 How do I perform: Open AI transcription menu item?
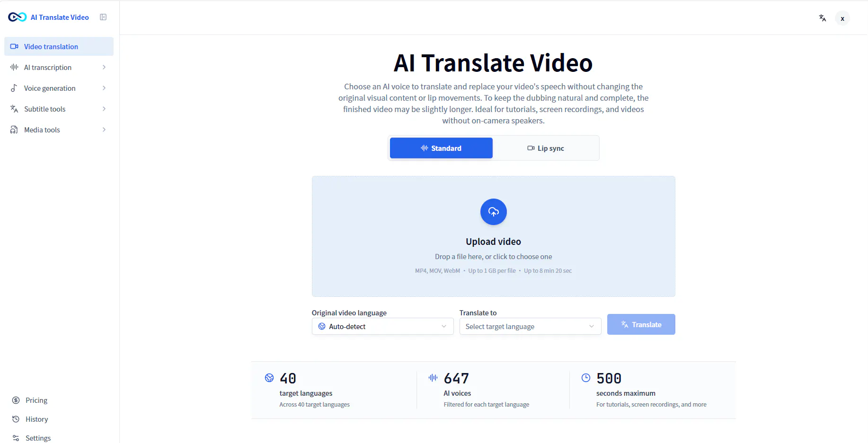click(59, 67)
